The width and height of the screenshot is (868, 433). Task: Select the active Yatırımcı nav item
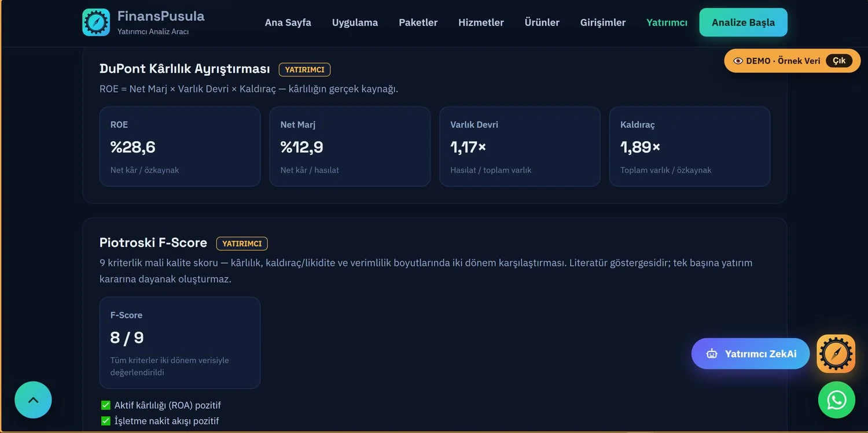click(667, 23)
